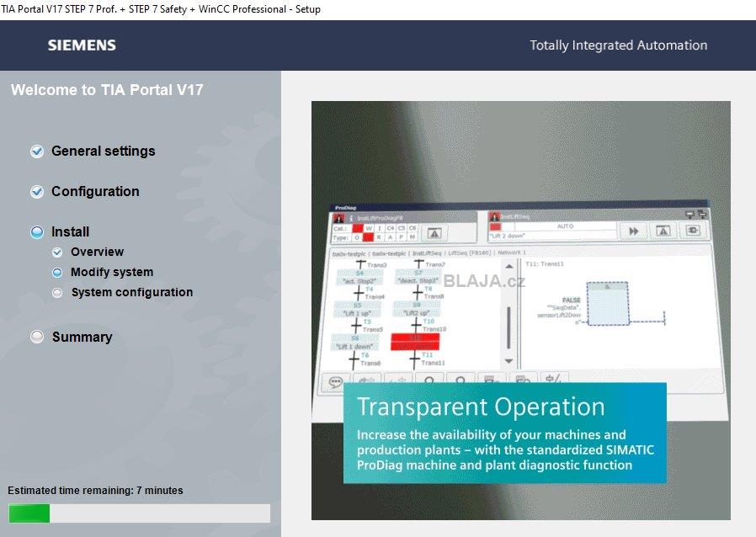Select the Summary step label
Viewport: 756px width, 537px height.
(82, 337)
